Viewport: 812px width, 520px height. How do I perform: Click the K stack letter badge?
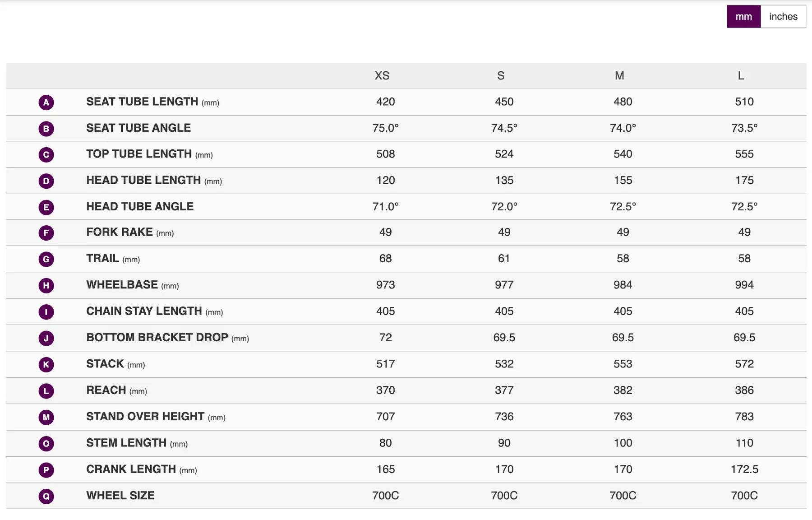point(46,364)
